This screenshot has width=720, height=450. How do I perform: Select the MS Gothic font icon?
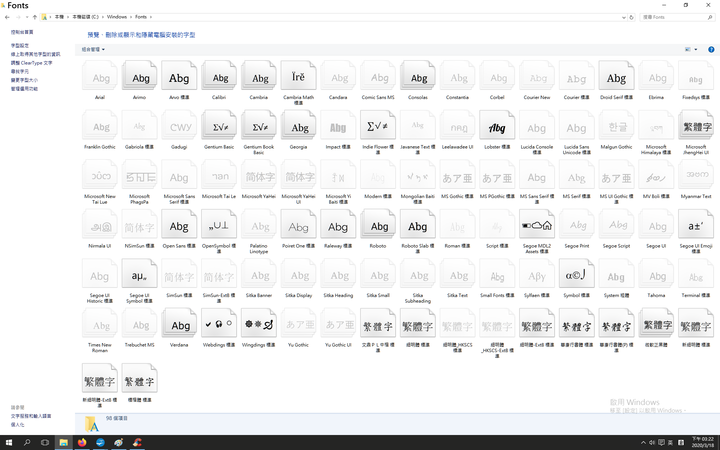(x=457, y=175)
